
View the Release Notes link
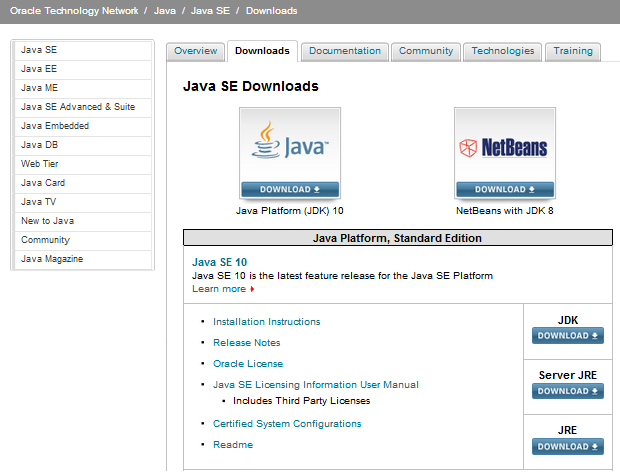(x=247, y=343)
